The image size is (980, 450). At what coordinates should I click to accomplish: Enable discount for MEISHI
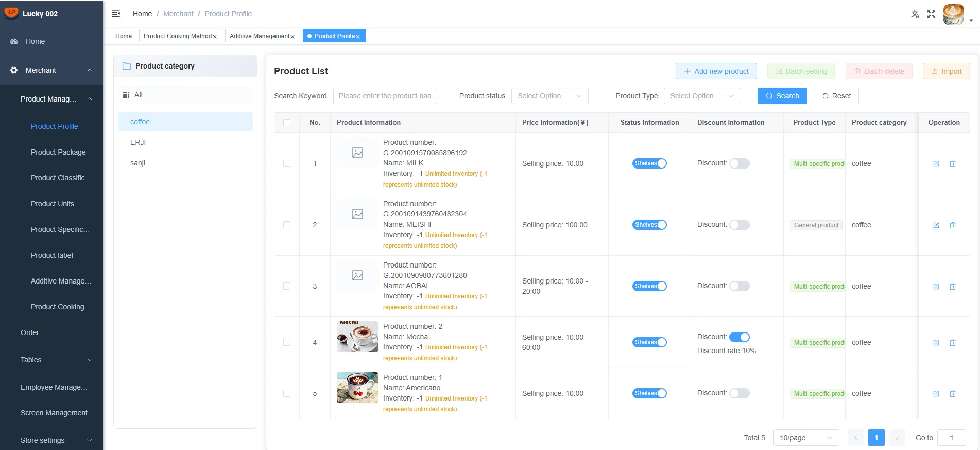pyautogui.click(x=740, y=225)
